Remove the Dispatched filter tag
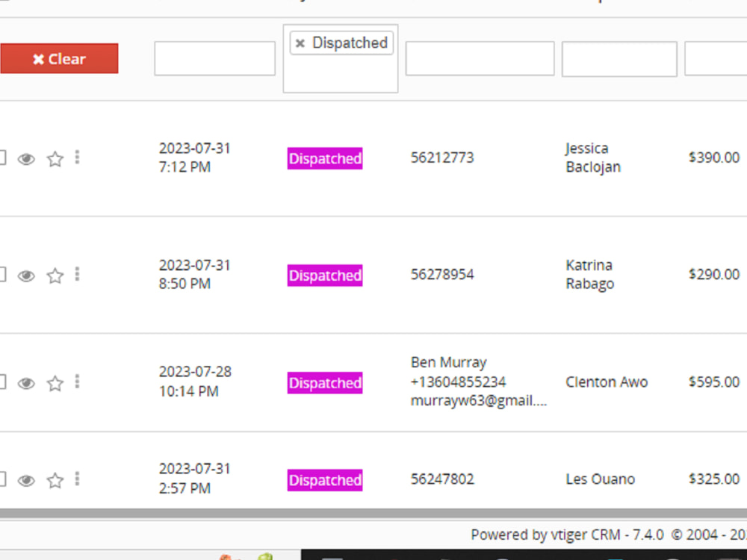The height and width of the screenshot is (560, 747). pyautogui.click(x=300, y=43)
